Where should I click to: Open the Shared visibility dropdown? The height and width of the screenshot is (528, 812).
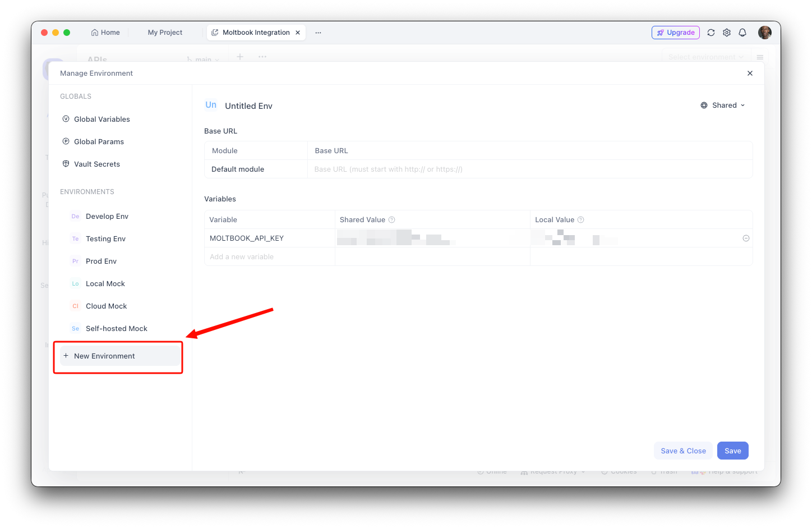pos(723,105)
